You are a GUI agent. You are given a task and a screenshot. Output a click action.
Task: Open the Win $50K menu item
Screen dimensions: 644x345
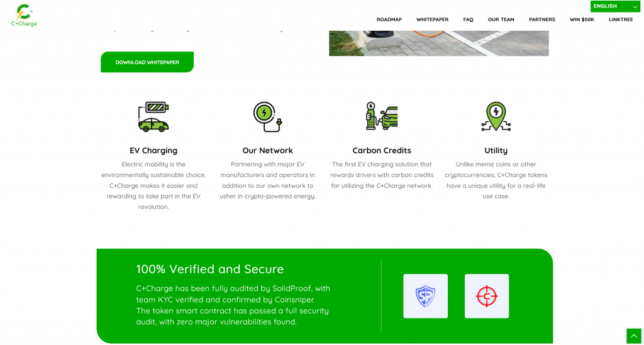click(582, 19)
